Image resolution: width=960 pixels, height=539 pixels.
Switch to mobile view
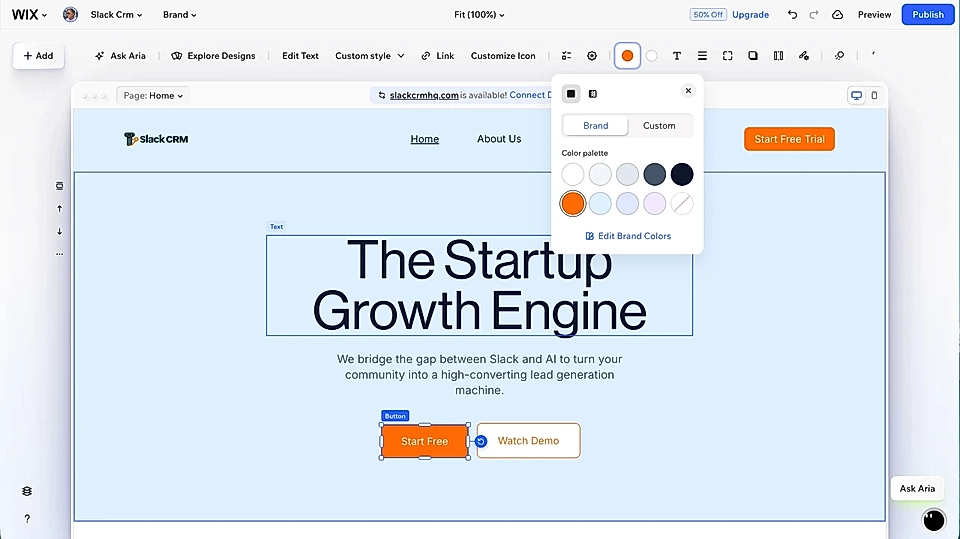click(x=874, y=96)
